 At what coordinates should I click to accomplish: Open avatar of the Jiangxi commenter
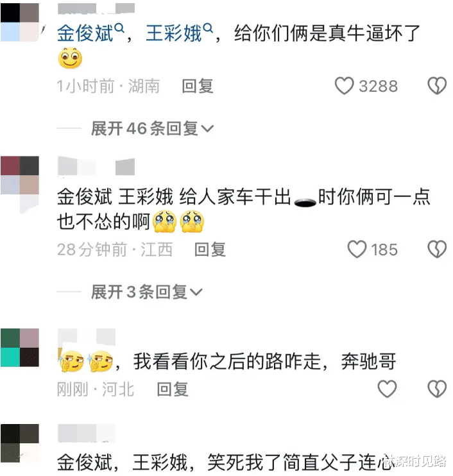tap(20, 175)
